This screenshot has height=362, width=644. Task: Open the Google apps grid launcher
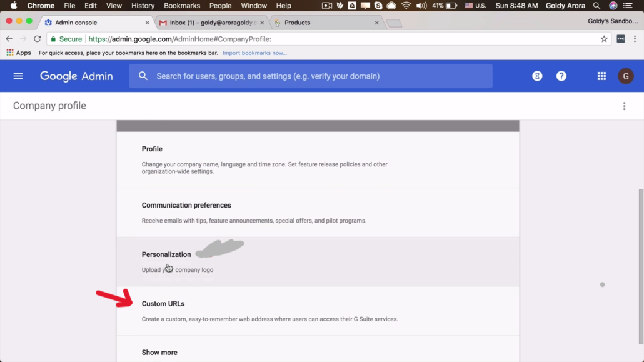point(601,76)
